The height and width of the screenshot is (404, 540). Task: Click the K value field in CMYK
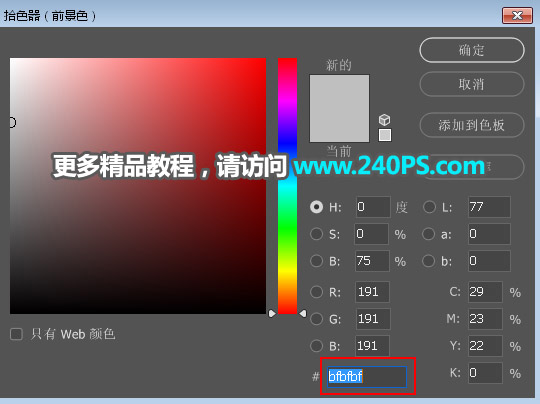[485, 373]
